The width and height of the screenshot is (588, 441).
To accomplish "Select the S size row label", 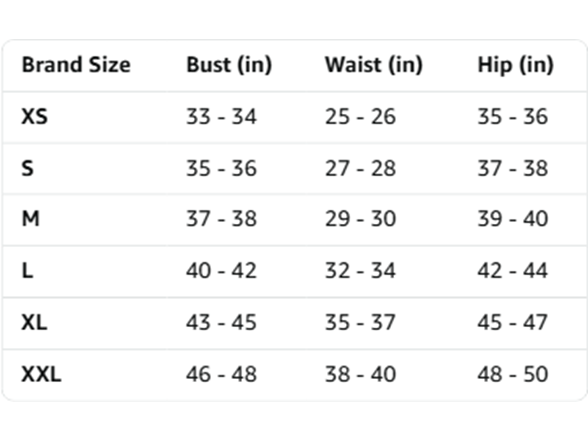I will (x=28, y=168).
